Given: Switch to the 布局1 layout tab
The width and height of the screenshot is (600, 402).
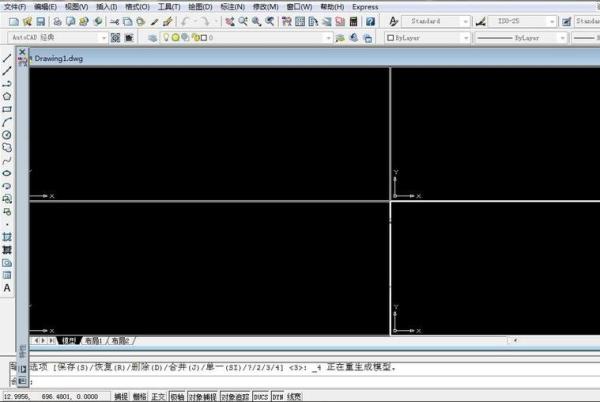Looking at the screenshot, I should [x=94, y=340].
